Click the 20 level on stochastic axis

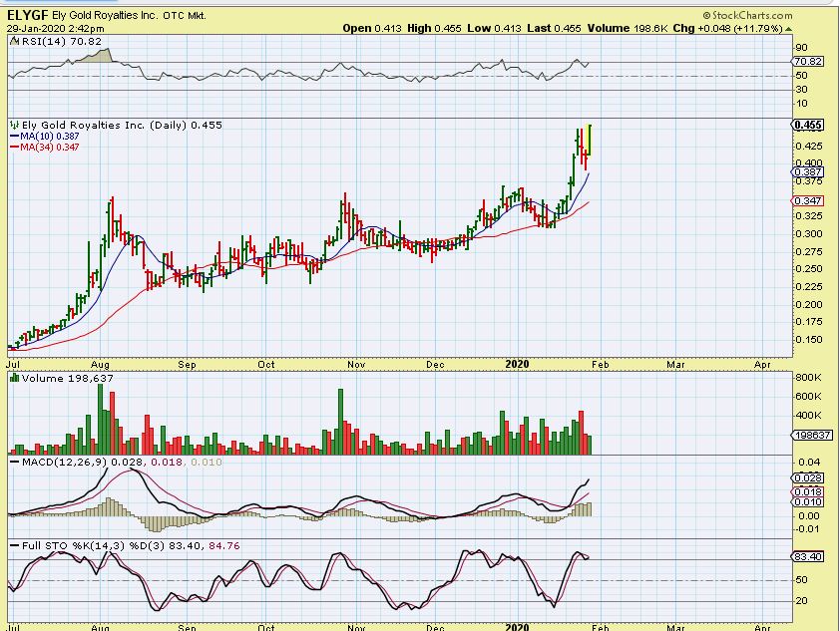(801, 601)
